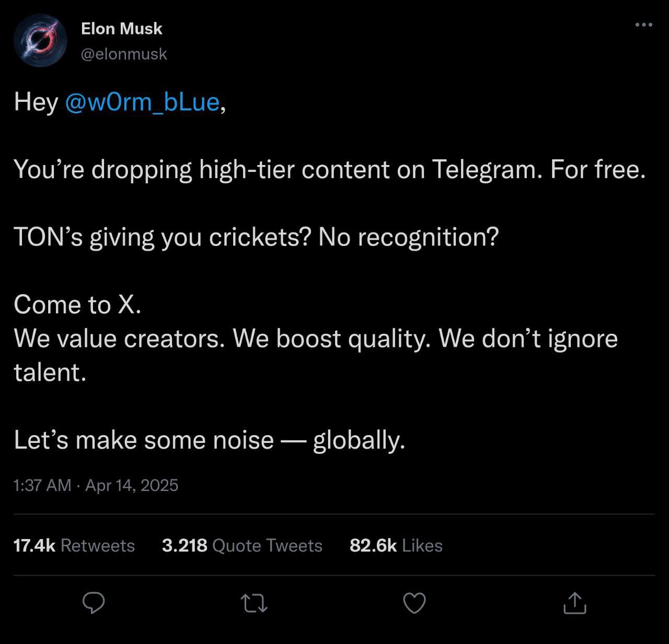Open the three-dot more options menu

click(643, 25)
